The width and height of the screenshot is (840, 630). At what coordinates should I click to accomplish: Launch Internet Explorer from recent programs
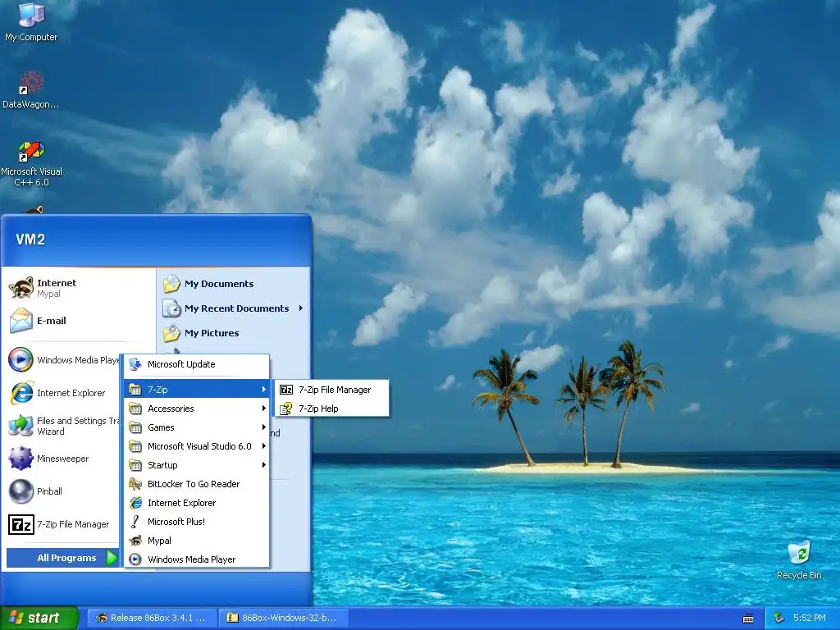coord(62,393)
